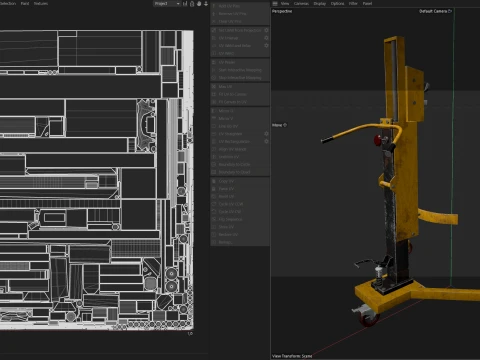The height and width of the screenshot is (360, 480).
Task: Click the Boundary to Circle icon
Action: (x=214, y=164)
